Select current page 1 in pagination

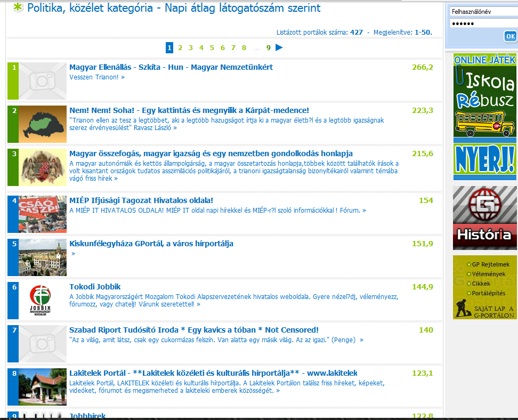pos(169,48)
